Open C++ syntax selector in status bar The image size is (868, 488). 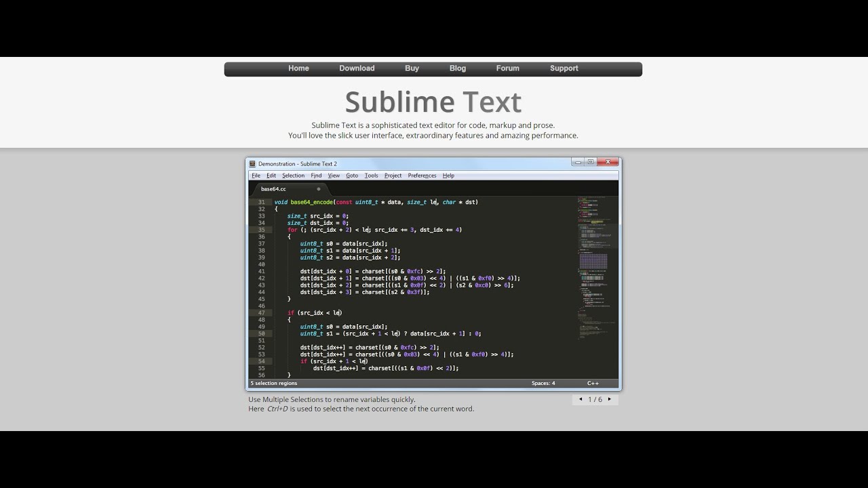pos(593,383)
